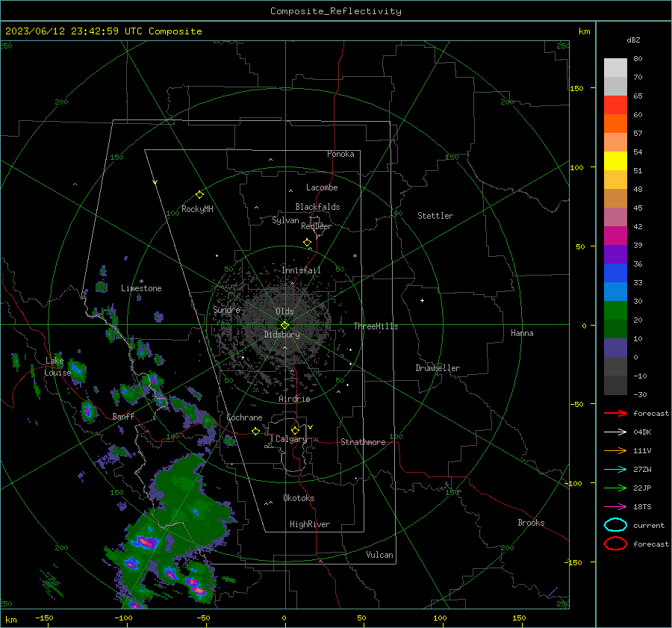Click the Brooks label
The width and height of the screenshot is (672, 628).
pos(531,523)
